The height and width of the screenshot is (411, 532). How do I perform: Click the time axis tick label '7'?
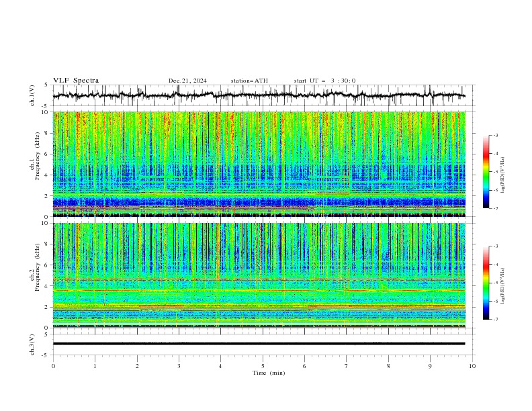pos(347,366)
